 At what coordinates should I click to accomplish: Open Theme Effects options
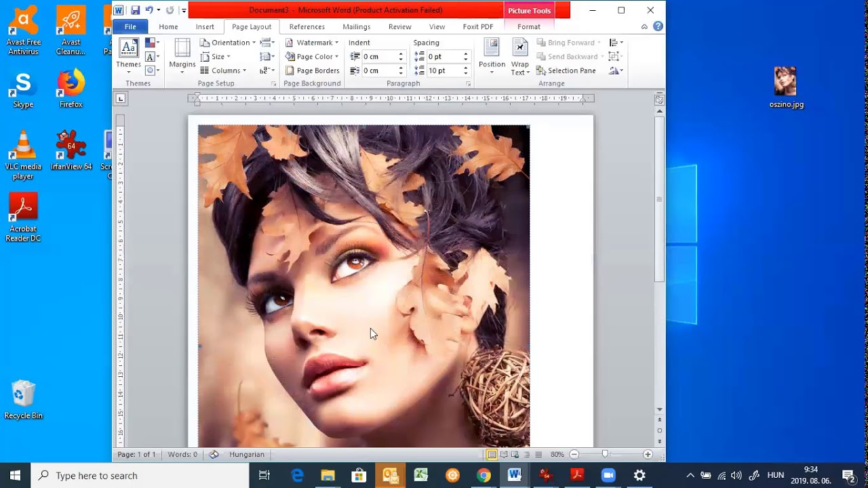(152, 70)
